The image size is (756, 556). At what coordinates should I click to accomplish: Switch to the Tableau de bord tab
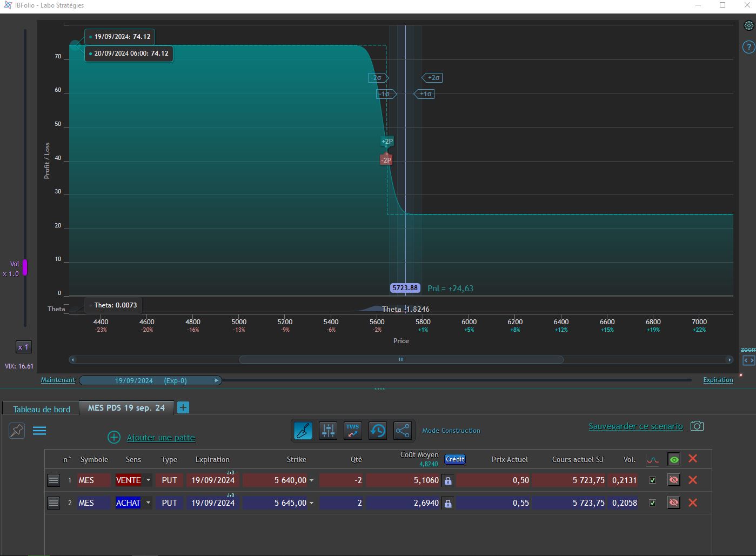tap(42, 409)
